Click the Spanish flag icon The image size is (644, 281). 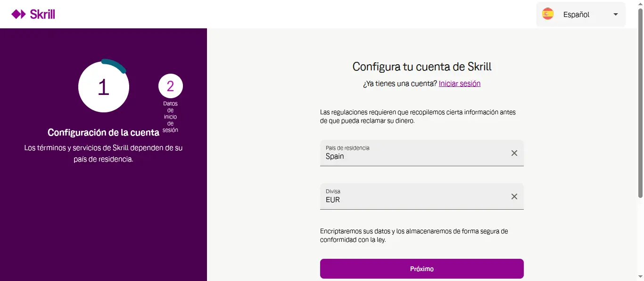pyautogui.click(x=548, y=14)
